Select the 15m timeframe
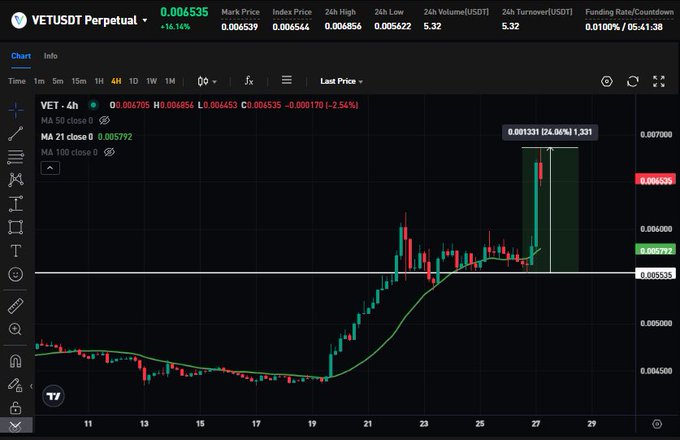This screenshot has width=680, height=440. tap(79, 81)
